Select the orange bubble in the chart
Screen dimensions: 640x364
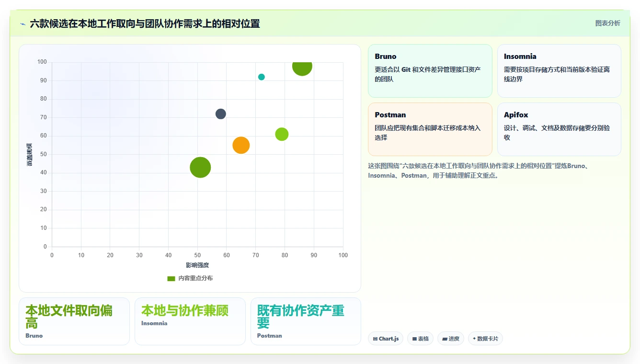(241, 145)
